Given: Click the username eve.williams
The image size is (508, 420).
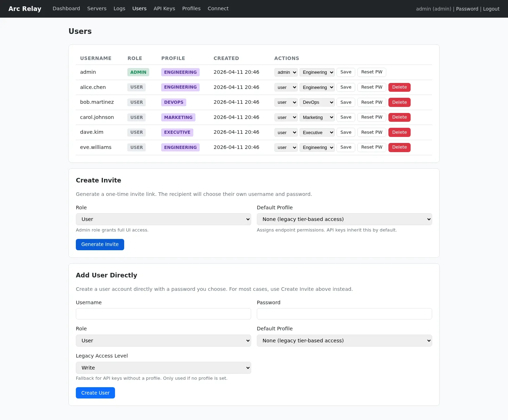Looking at the screenshot, I should pyautogui.click(x=96, y=147).
